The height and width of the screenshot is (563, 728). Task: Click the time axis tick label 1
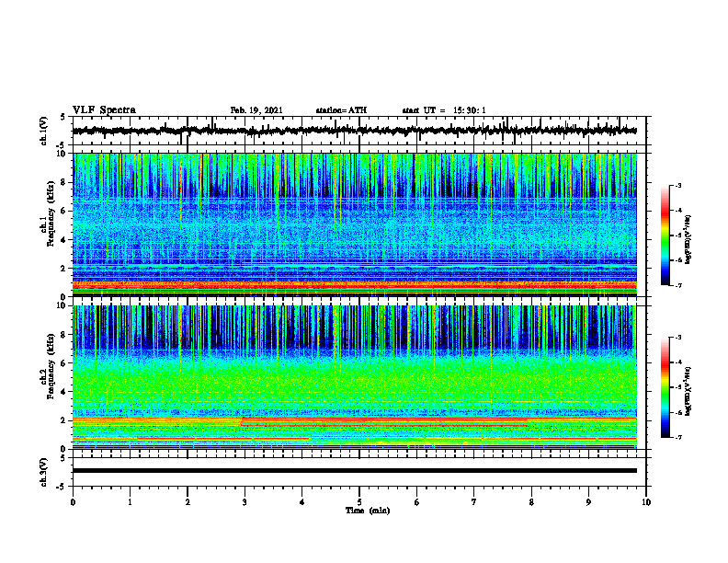coord(130,502)
